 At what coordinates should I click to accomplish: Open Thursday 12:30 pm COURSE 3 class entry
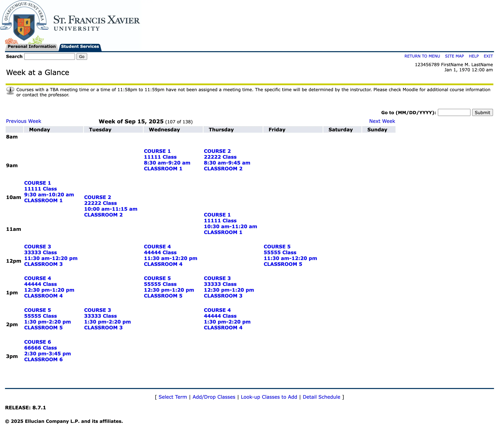point(229,287)
